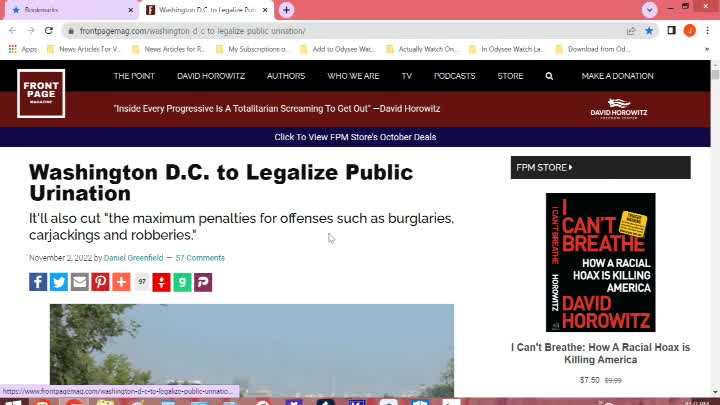This screenshot has width=720, height=405.
Task: Open David Horowitz Freedom Center logo
Action: 619,109
